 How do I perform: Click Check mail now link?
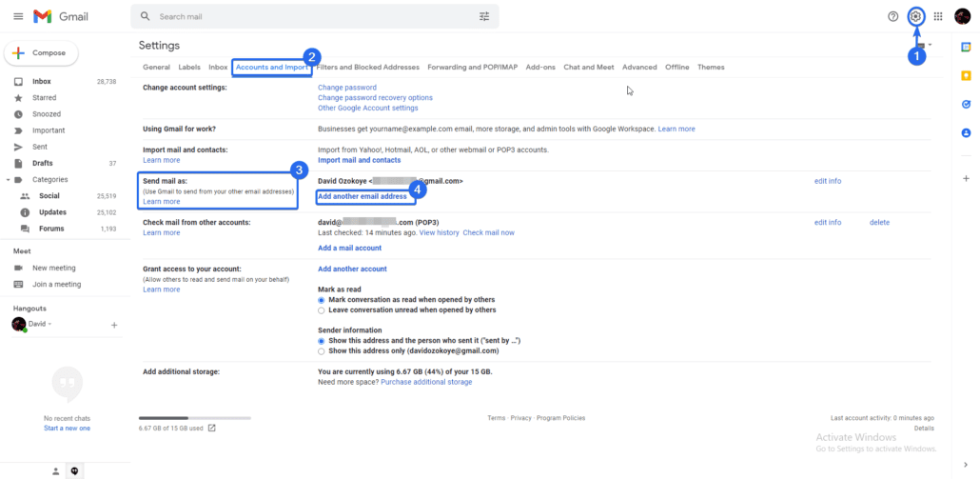(x=489, y=232)
